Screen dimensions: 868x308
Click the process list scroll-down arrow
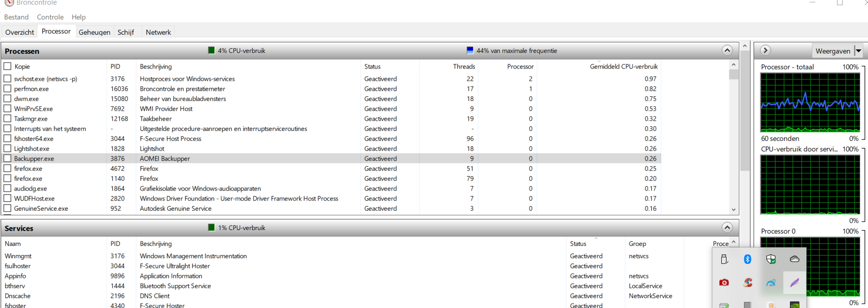tap(734, 210)
